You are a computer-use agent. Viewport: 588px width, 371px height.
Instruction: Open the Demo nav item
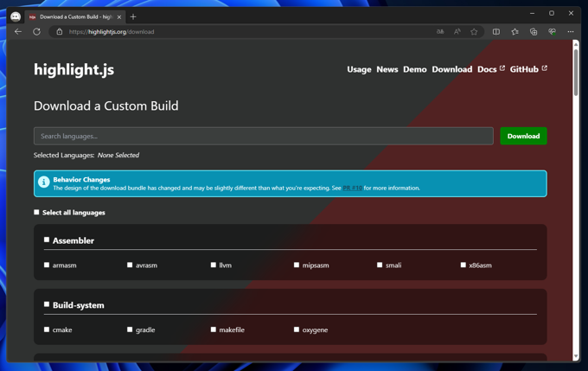[415, 69]
